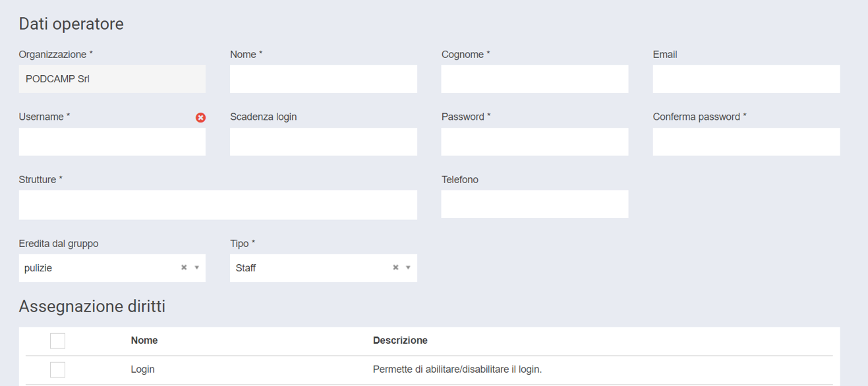Focus the Cognome text field
Viewport: 868px width, 386px height.
click(x=535, y=79)
